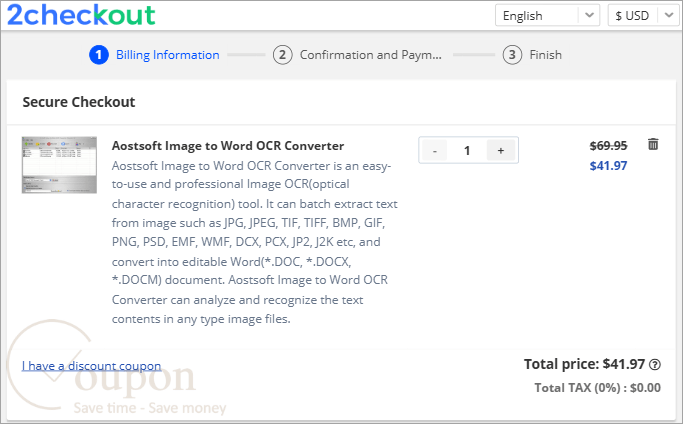Click the 2checkout logo
This screenshot has width=683, height=424.
tap(81, 15)
